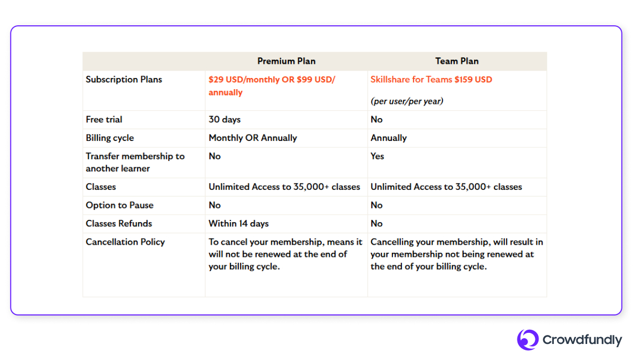Click the Classes row label
633x364 pixels.
101,187
